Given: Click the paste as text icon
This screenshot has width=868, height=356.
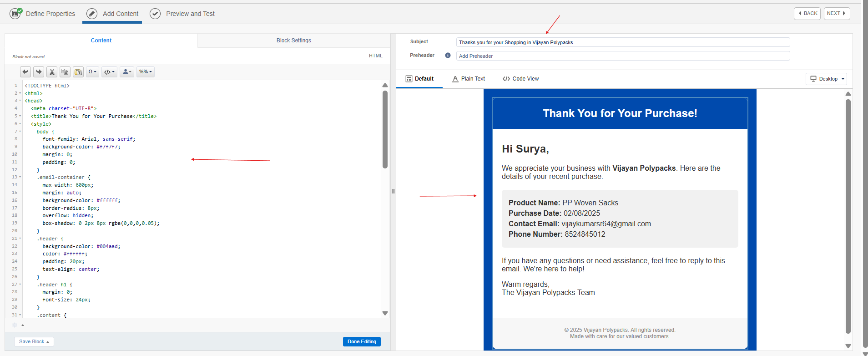Looking at the screenshot, I should 78,72.
